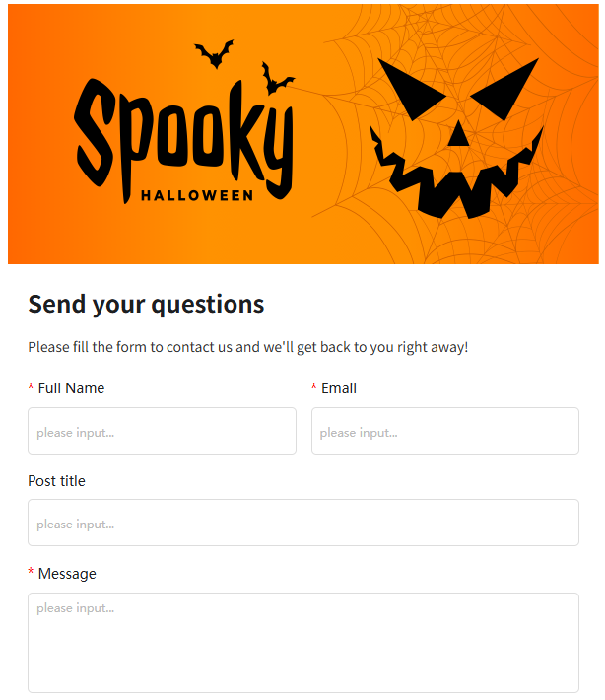605x700 pixels.
Task: Click inside the Message text area
Action: 302,642
